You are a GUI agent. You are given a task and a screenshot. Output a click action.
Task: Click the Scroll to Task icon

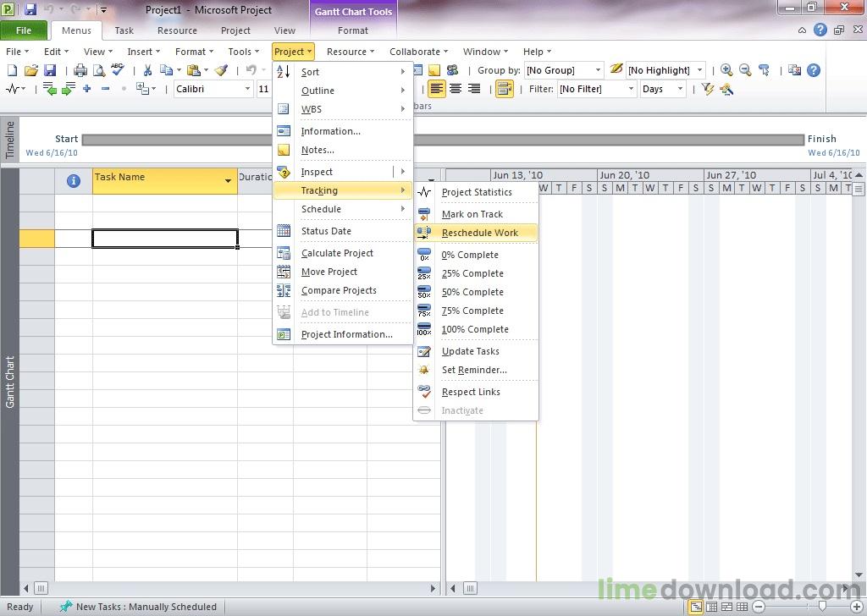coord(765,70)
